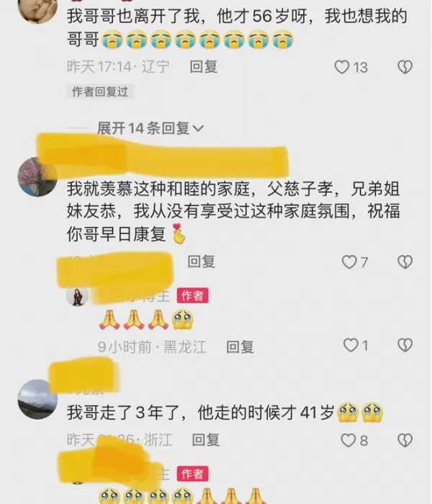This screenshot has width=432, height=504.
Task: Like the 和睦的家庭 comment with 7 likes
Action: (x=348, y=262)
